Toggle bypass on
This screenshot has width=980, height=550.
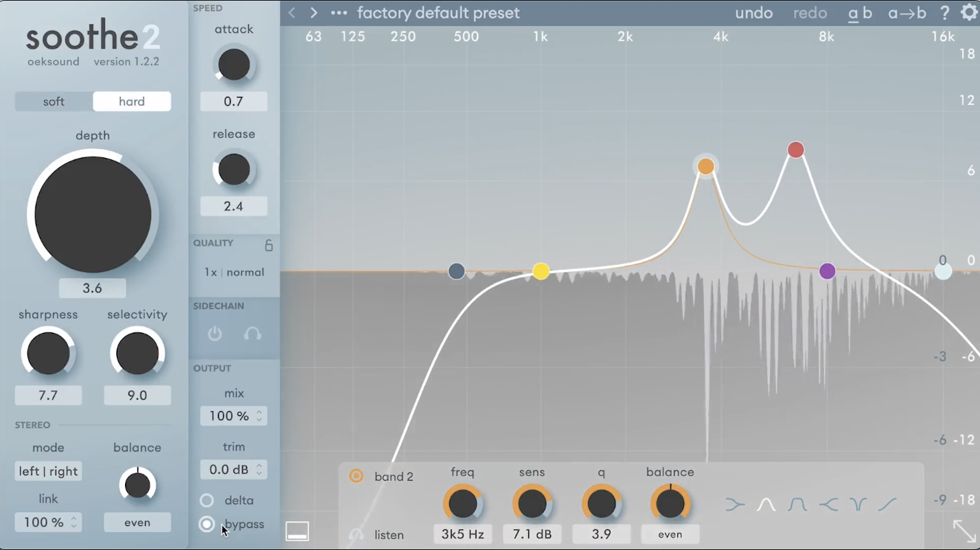pos(207,524)
